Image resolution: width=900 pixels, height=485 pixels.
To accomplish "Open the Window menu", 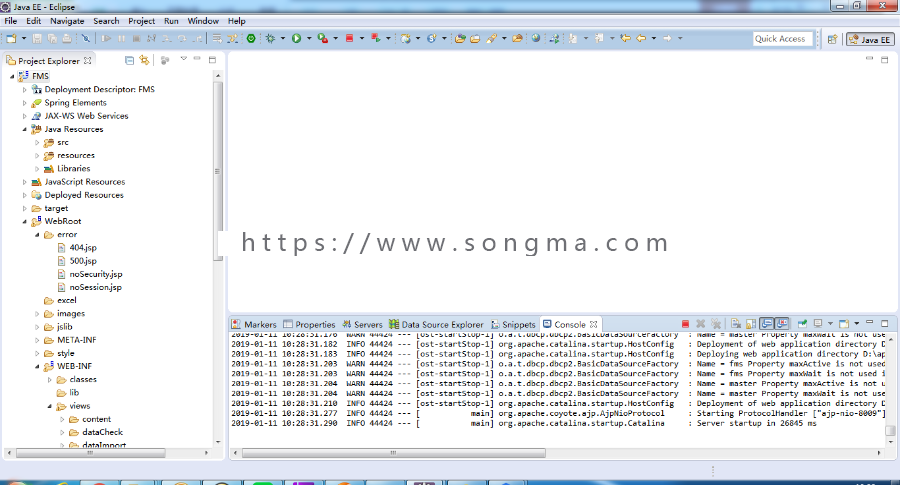I will click(203, 21).
